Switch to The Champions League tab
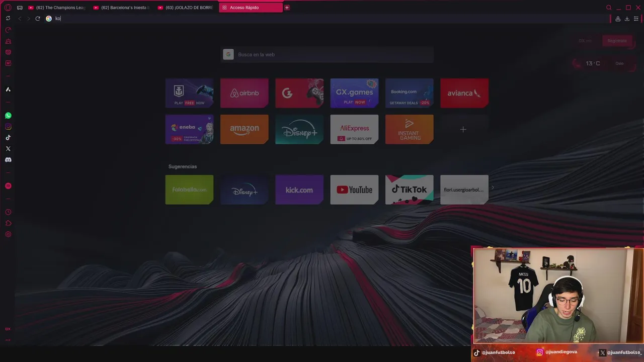 (57, 8)
